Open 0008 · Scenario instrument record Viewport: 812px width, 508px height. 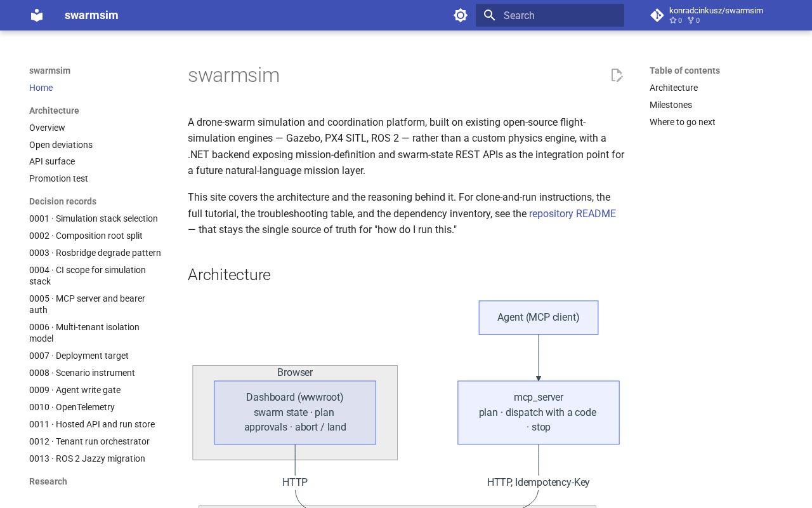tap(82, 373)
